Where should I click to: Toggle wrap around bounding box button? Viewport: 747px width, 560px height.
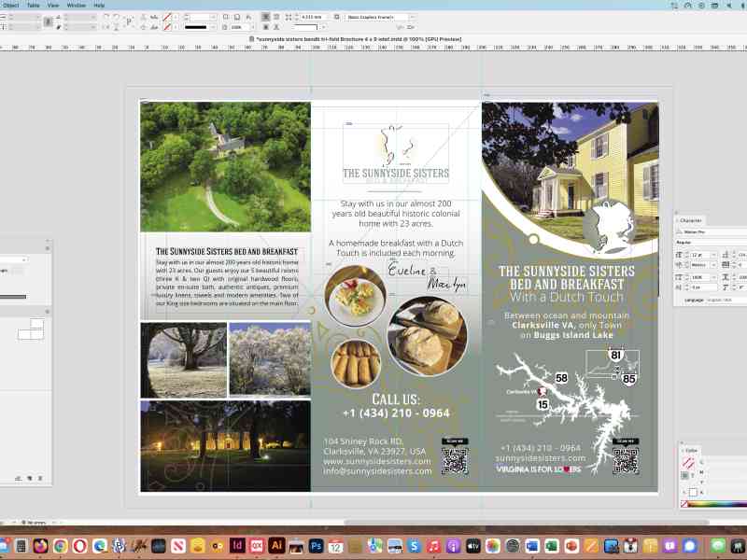(276, 17)
